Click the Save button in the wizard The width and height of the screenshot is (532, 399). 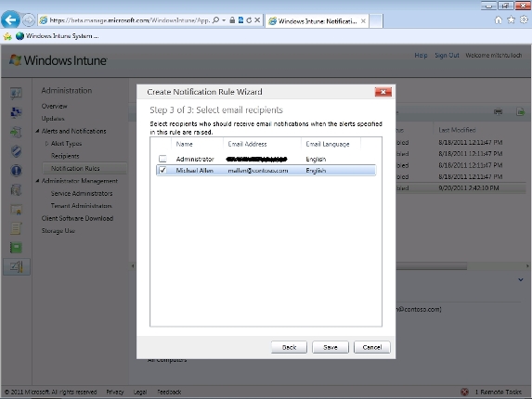pos(331,347)
